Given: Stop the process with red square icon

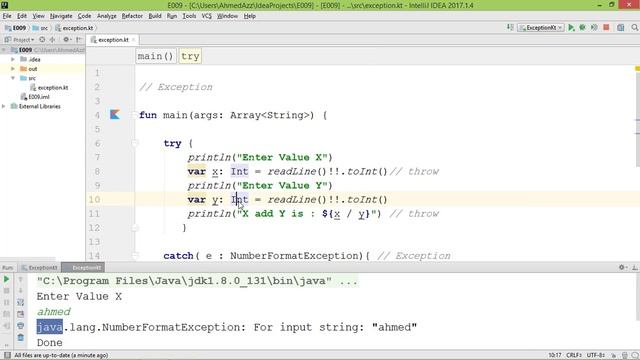Looking at the screenshot, I should pos(606,27).
